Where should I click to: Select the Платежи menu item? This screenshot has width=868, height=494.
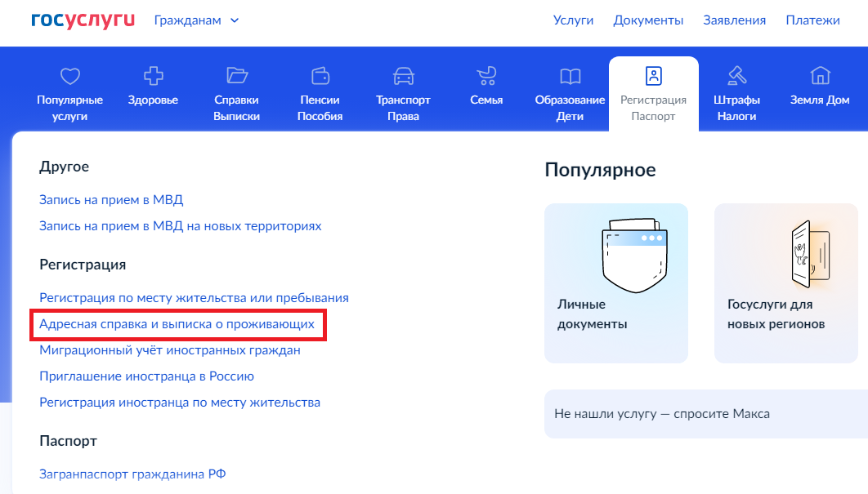click(x=813, y=20)
